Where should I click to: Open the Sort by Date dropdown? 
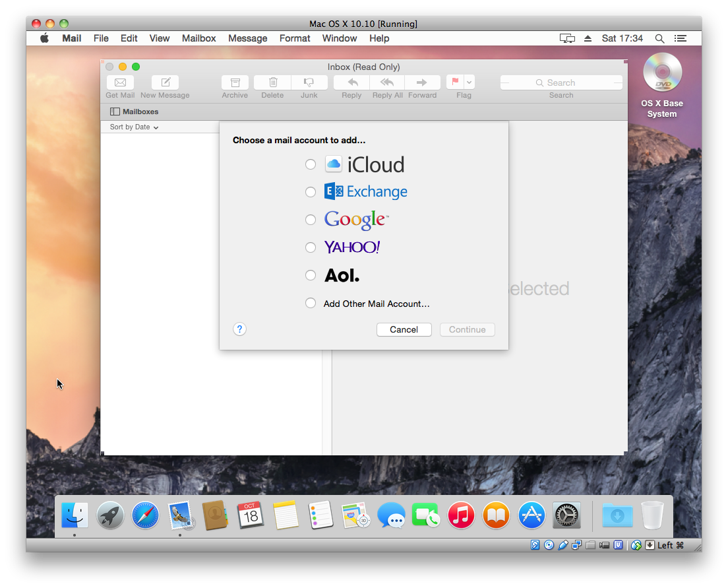click(134, 127)
